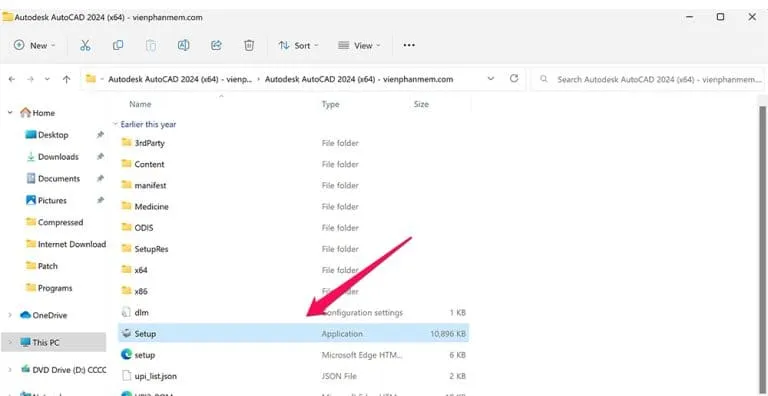Click the search box for this folder
This screenshot has height=396, width=768.
coord(648,79)
